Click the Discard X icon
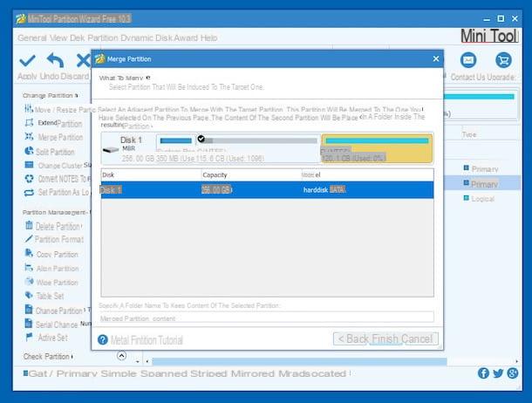532x403 pixels. (x=83, y=61)
